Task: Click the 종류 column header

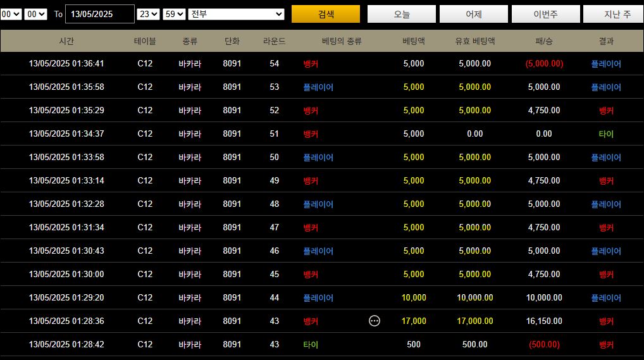Action: (x=190, y=41)
